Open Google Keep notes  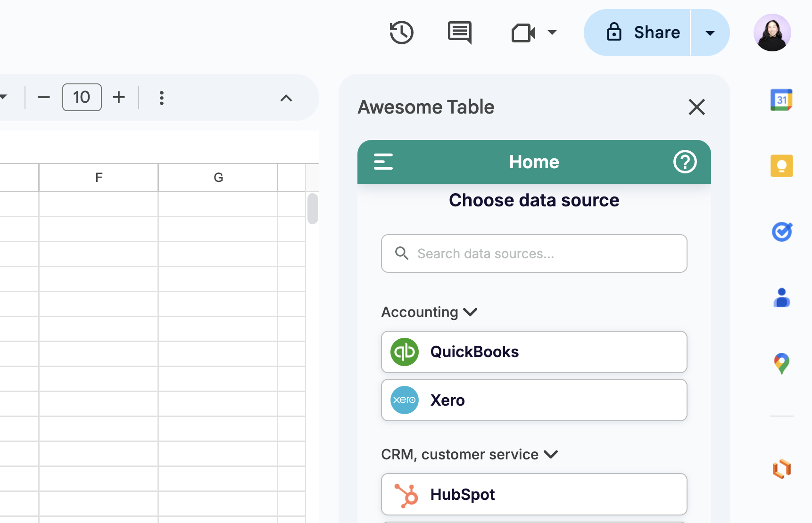(x=781, y=165)
